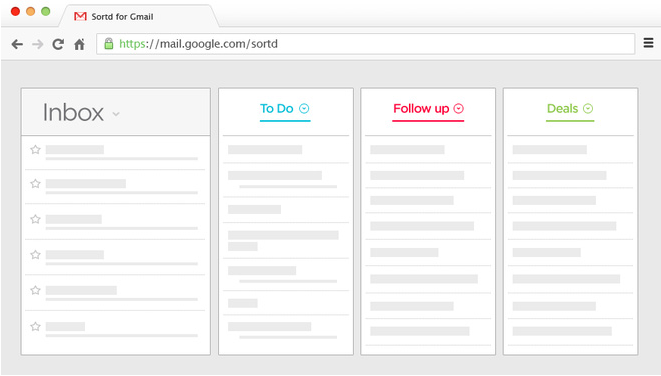
Task: Click the browser forward arrow
Action: click(x=38, y=44)
